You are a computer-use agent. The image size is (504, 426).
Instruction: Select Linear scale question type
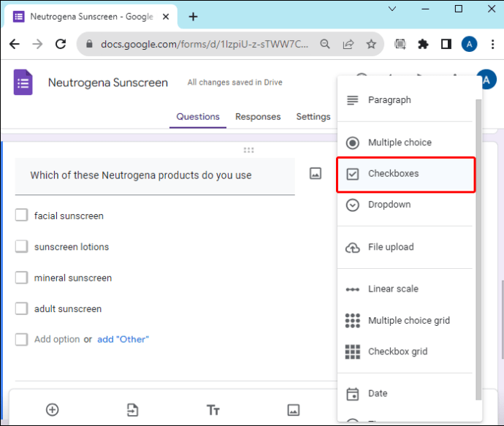coord(405,289)
